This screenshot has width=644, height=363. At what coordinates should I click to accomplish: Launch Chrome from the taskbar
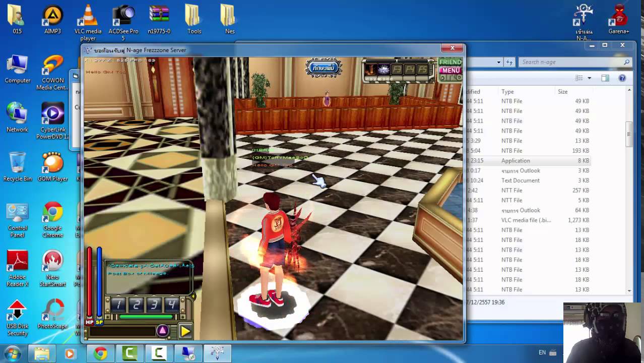coord(100,353)
